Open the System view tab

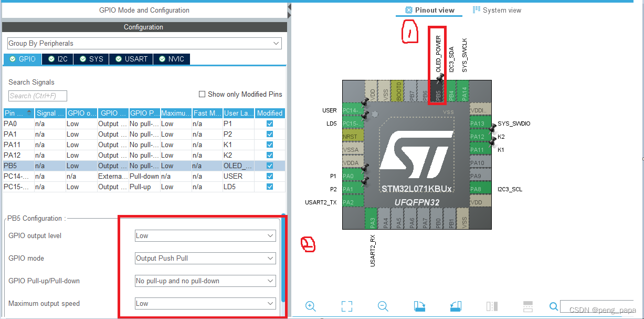497,10
